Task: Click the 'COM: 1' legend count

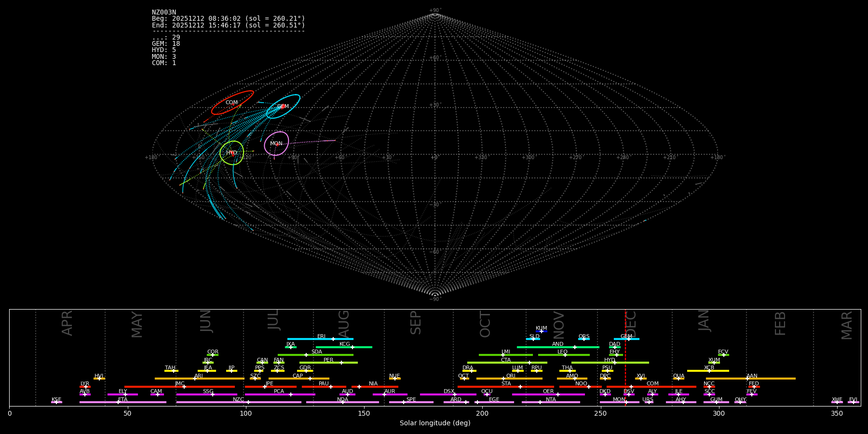Action: click(x=164, y=63)
